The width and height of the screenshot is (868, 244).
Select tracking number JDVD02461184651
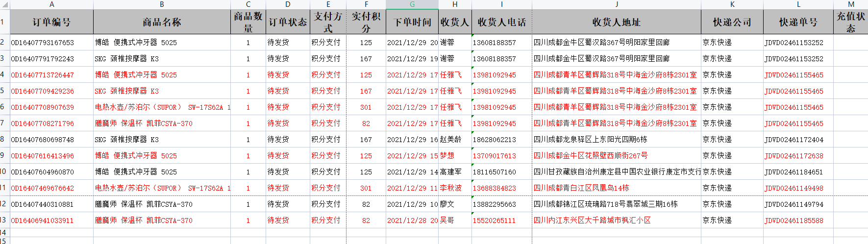pyautogui.click(x=794, y=172)
